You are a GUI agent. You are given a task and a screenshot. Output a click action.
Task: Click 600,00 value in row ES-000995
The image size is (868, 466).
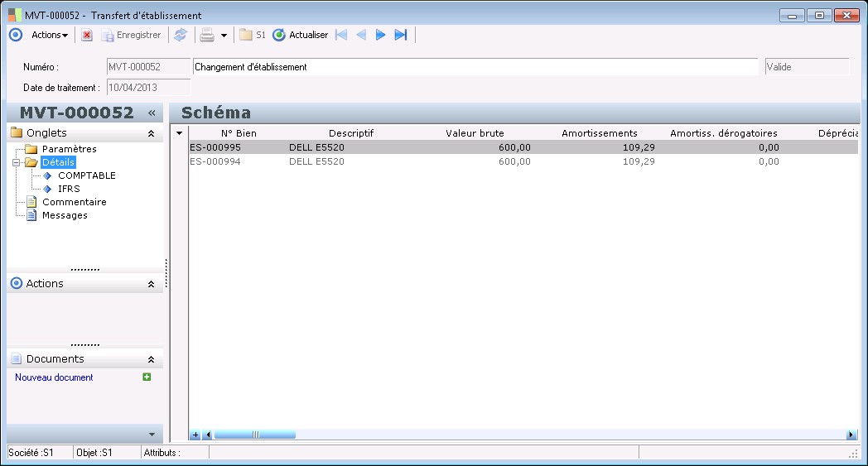[x=514, y=148]
